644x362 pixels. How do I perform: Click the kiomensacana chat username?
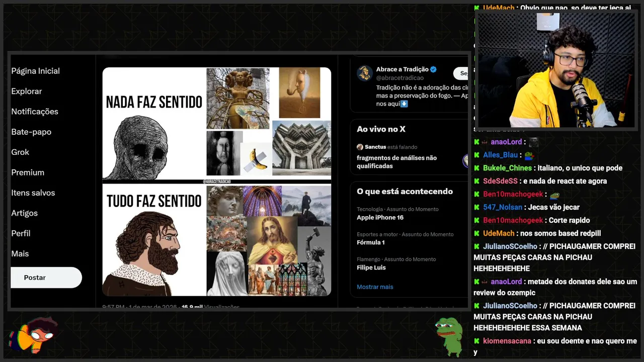(x=507, y=341)
